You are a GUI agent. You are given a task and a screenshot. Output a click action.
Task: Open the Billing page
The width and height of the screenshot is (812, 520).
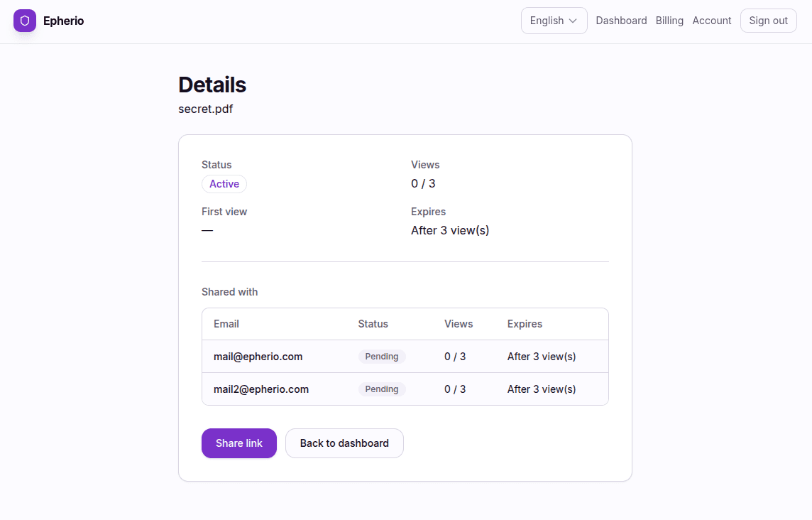[669, 21]
